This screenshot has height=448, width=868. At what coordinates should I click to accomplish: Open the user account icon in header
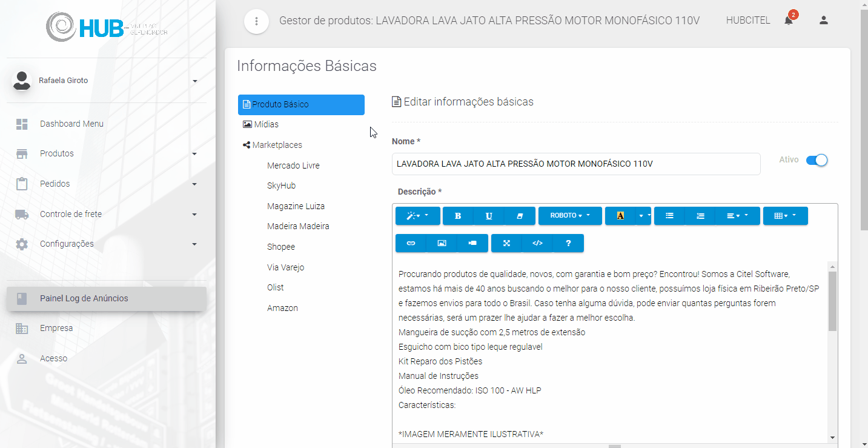tap(823, 20)
